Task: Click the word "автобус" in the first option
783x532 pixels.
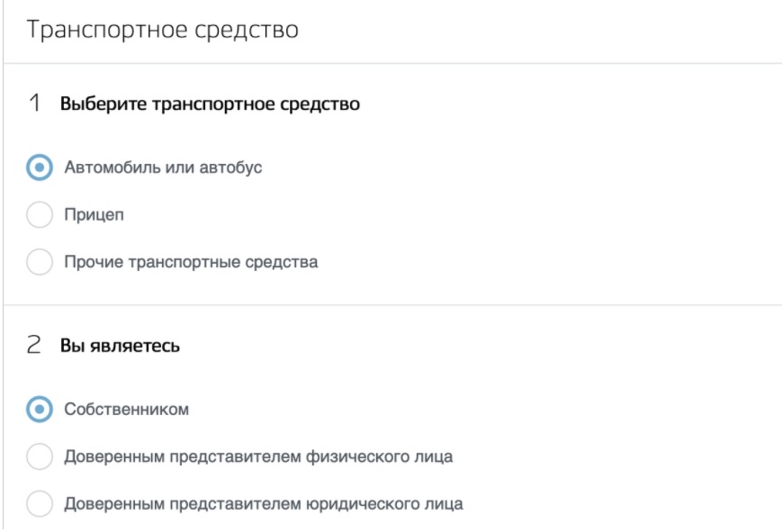Action: click(x=236, y=168)
